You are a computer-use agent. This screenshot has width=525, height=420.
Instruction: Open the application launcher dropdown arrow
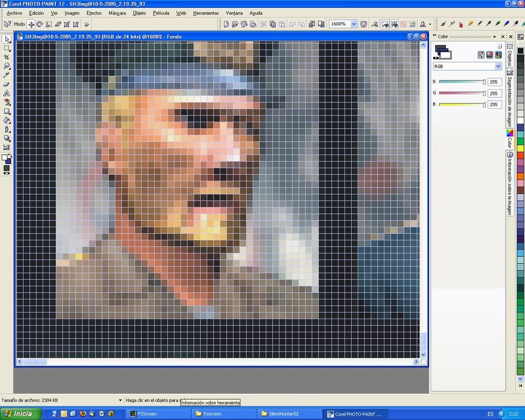430,24
